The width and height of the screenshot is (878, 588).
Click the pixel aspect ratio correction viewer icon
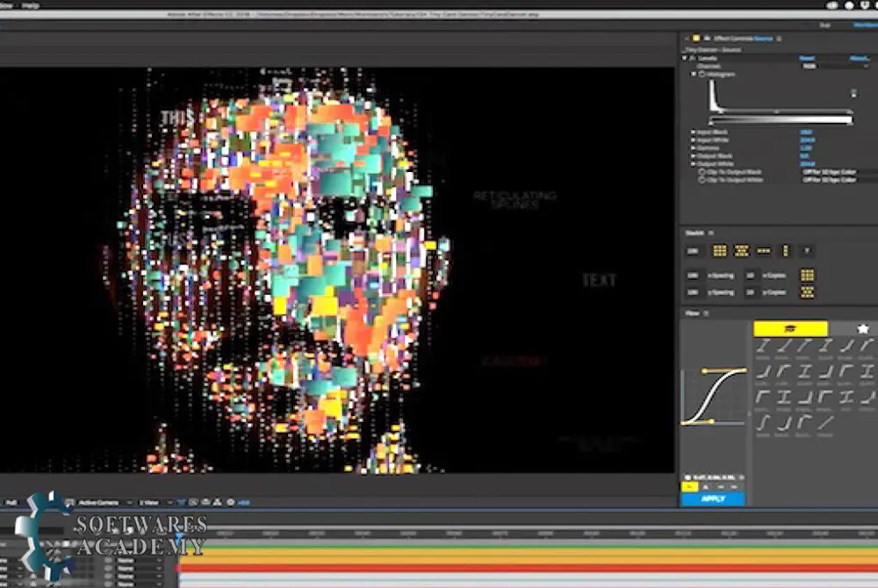(x=182, y=502)
